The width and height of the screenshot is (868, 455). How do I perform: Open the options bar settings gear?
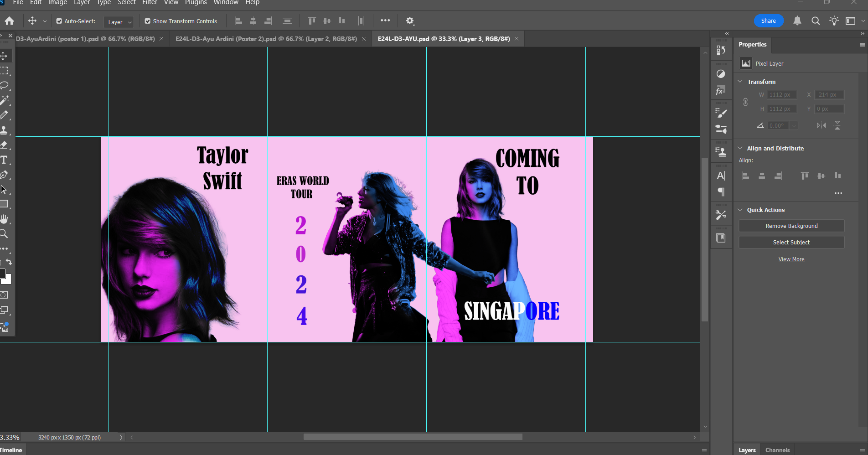410,21
